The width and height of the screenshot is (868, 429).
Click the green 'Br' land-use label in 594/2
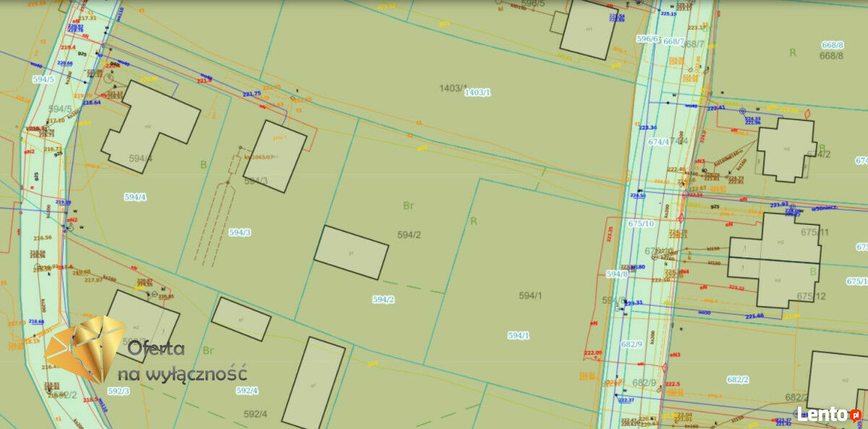tap(409, 205)
